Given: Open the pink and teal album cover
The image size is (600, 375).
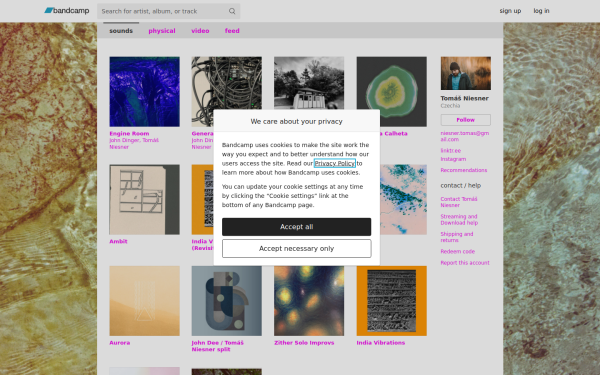Looking at the screenshot, I should tap(403, 199).
